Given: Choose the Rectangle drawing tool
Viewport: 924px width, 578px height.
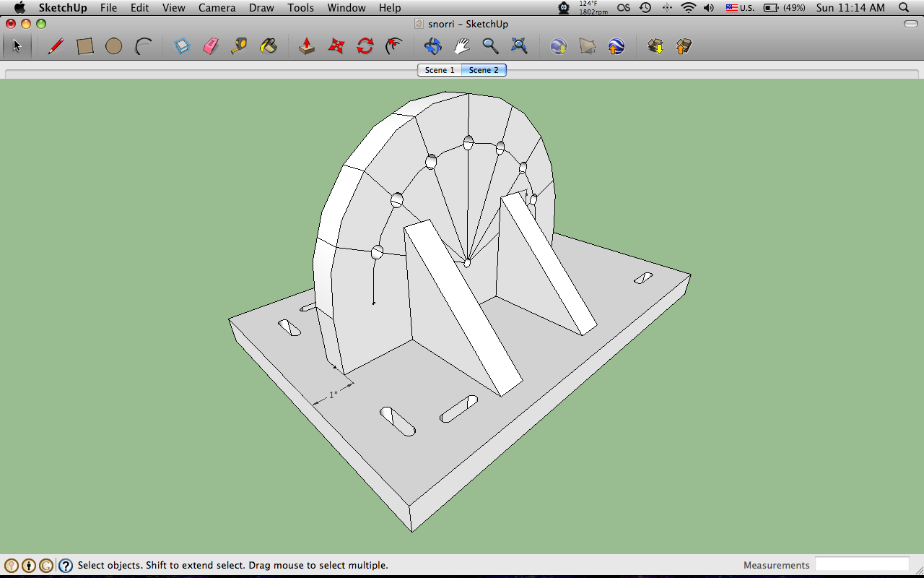Looking at the screenshot, I should coord(85,46).
